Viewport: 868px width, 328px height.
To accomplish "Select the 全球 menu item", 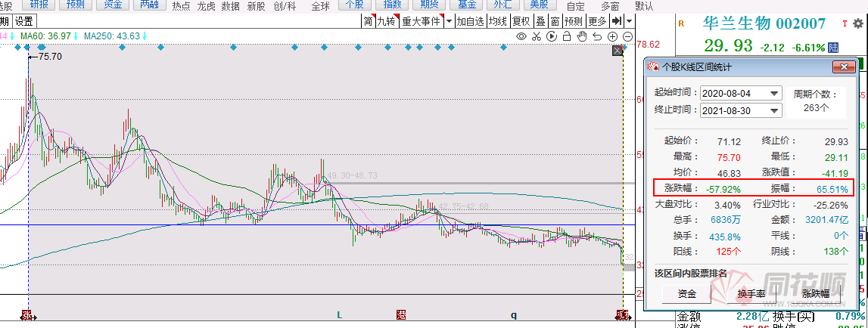I will (x=321, y=7).
